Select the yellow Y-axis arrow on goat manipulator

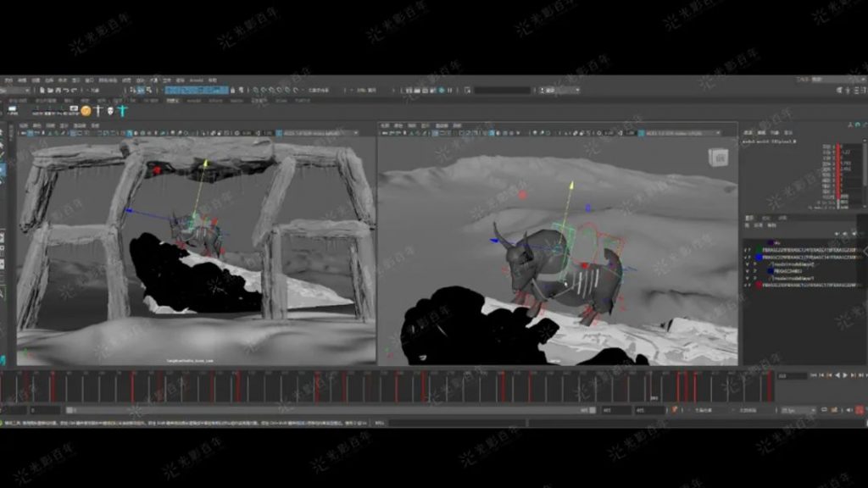[x=570, y=185]
